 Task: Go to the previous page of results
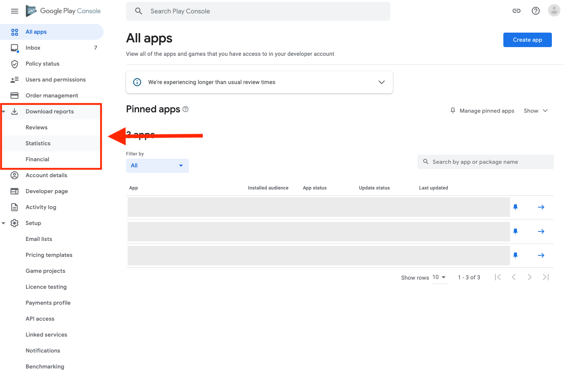pos(513,277)
